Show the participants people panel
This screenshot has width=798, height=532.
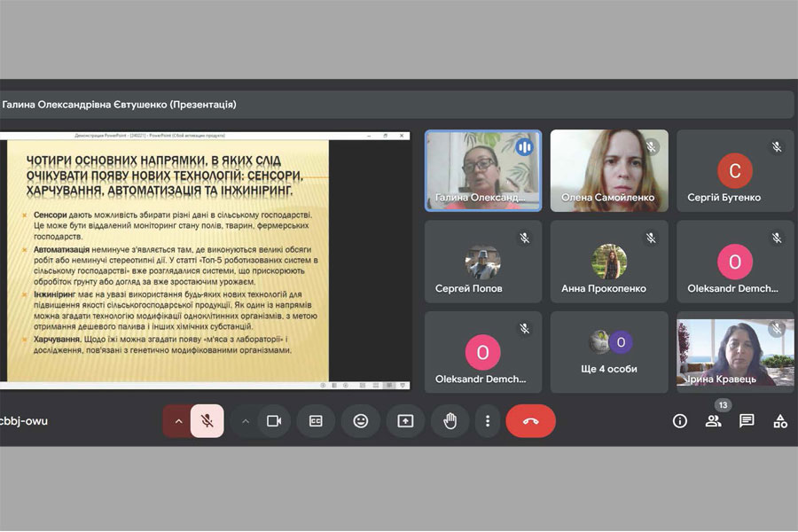(x=713, y=421)
